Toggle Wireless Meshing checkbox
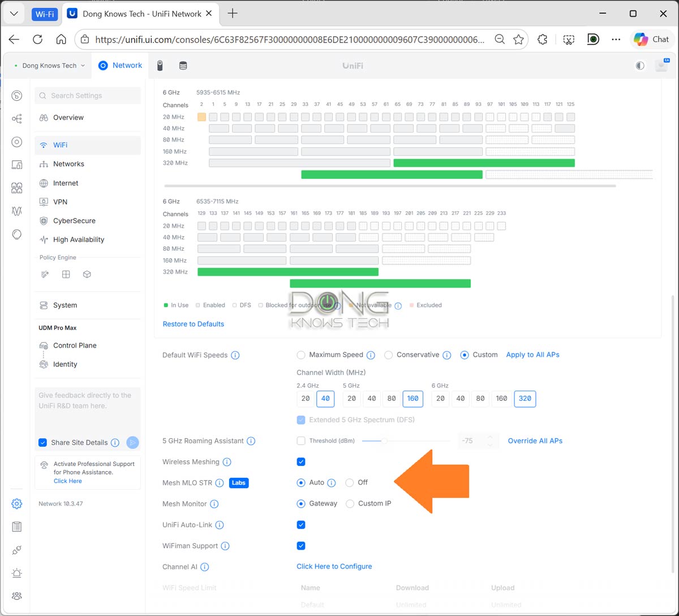679x616 pixels. tap(301, 462)
